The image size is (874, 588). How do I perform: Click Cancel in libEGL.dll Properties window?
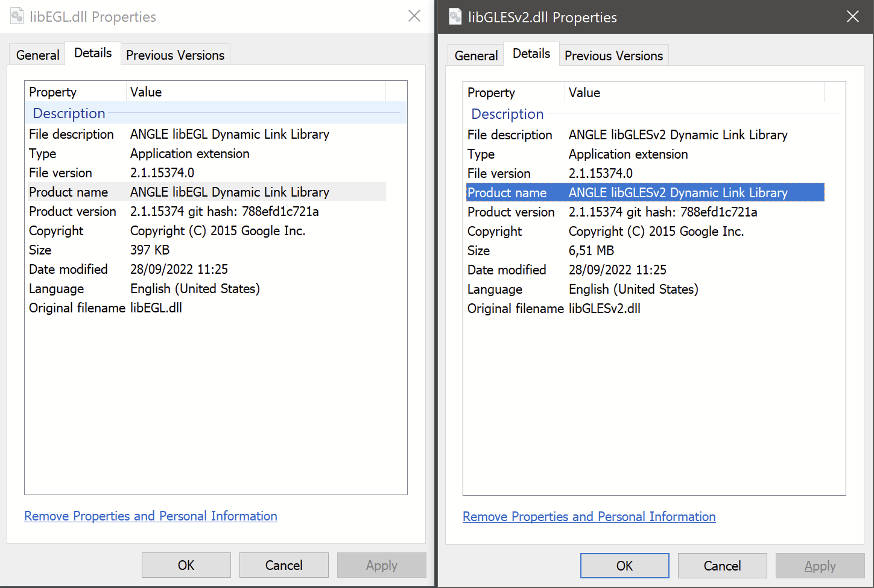click(284, 565)
